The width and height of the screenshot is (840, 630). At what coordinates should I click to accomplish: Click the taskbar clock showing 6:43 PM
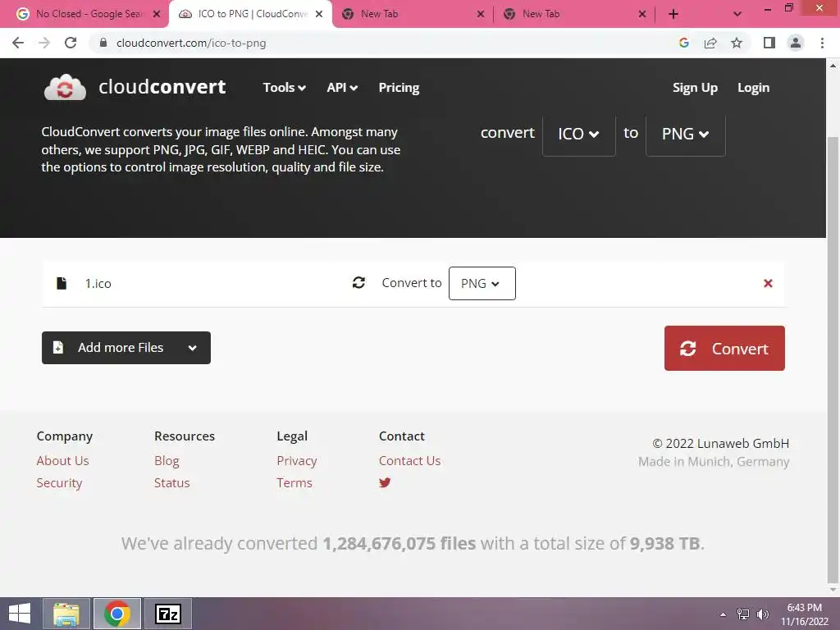(x=804, y=614)
